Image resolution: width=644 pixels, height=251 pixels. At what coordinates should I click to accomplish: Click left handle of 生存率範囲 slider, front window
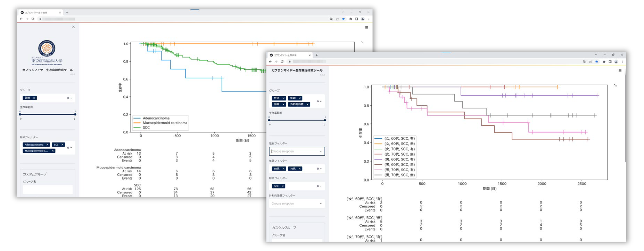269,120
